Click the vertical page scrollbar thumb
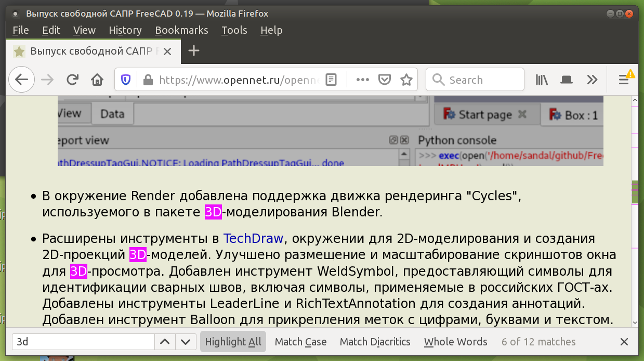Screen dimensions: 644x361 click(635, 192)
